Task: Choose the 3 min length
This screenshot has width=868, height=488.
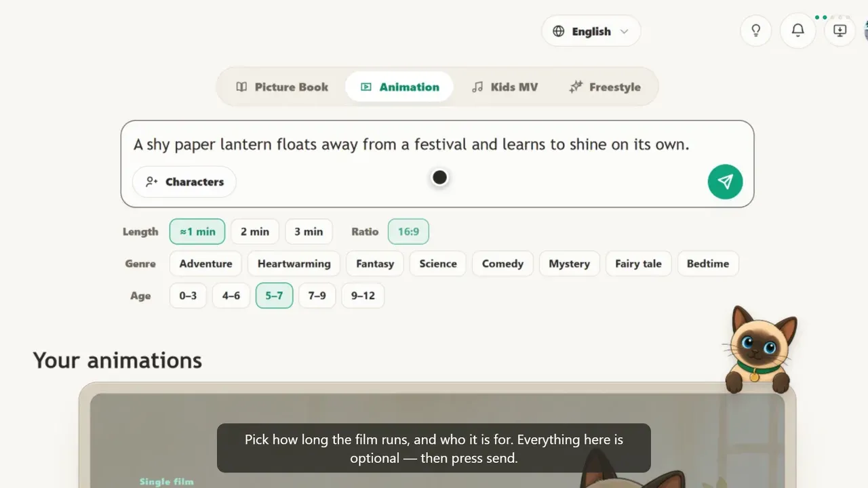Action: [x=309, y=232]
